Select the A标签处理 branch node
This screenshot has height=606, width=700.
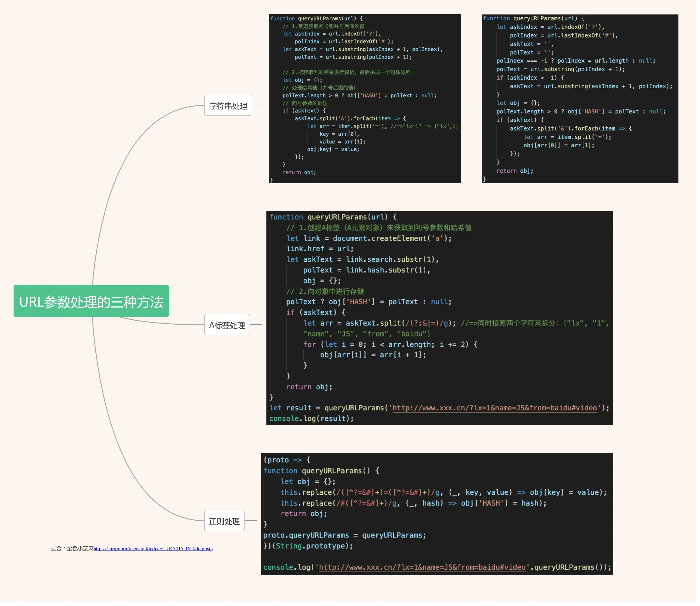227,325
